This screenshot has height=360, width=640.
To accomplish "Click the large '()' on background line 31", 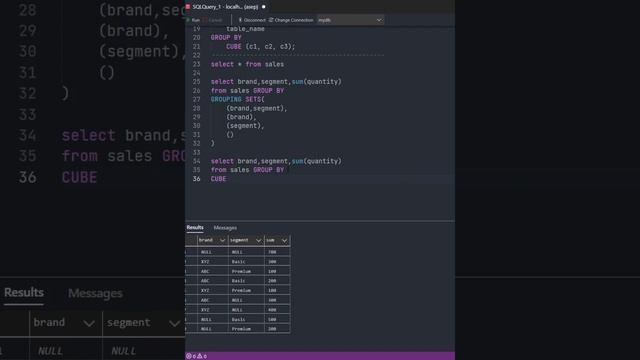I will coord(107,73).
